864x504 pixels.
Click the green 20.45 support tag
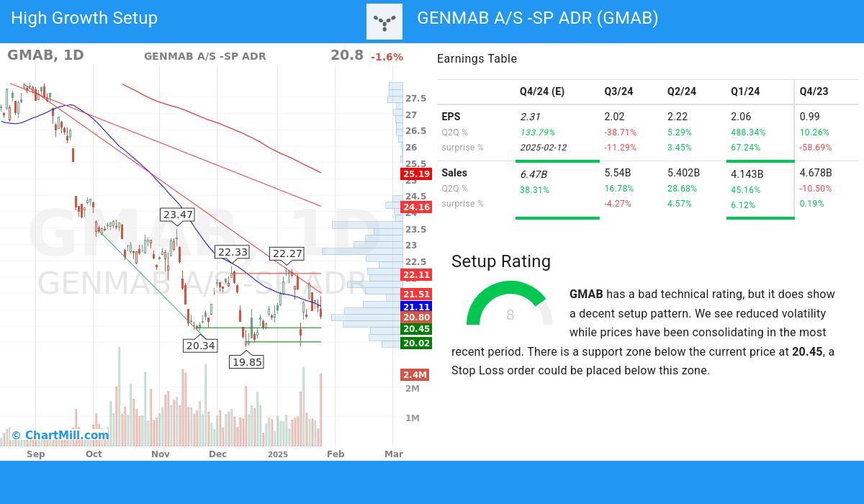416,329
